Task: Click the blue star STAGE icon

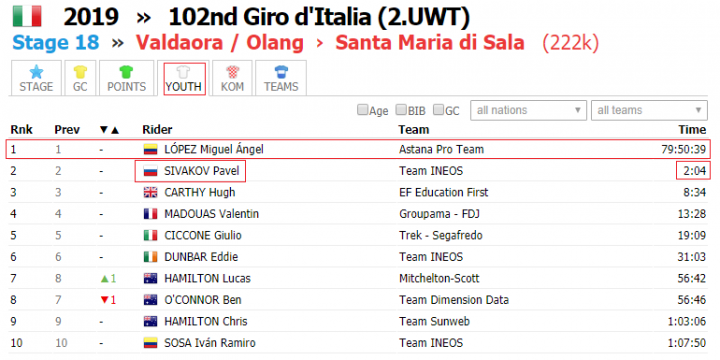Action: (x=36, y=72)
